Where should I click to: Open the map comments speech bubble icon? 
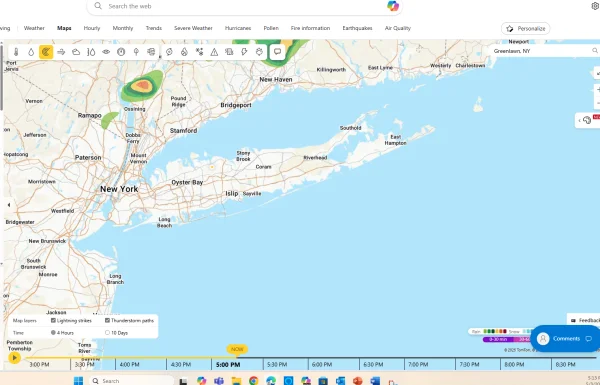coord(277,52)
